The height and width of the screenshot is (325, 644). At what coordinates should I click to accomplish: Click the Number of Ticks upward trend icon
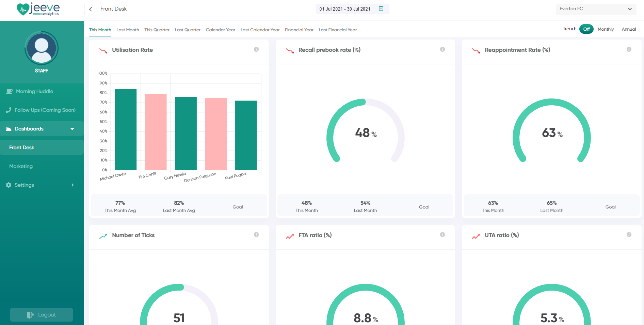click(x=103, y=236)
